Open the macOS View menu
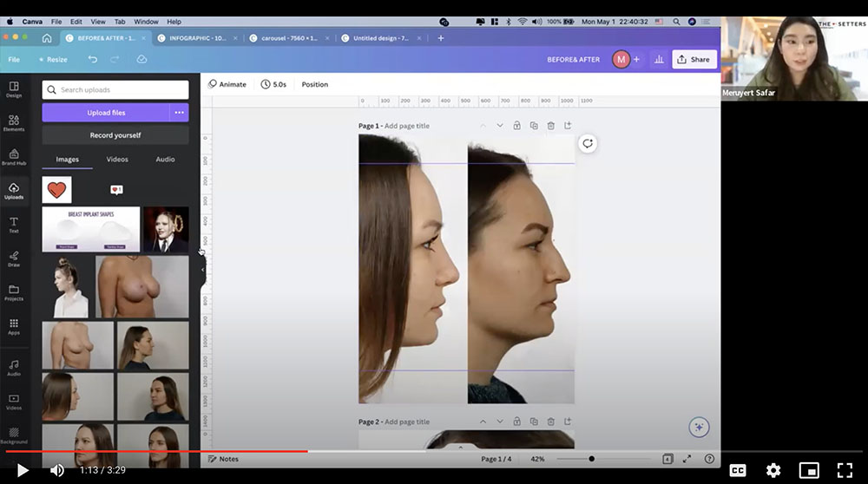The width and height of the screenshot is (868, 484). [98, 22]
